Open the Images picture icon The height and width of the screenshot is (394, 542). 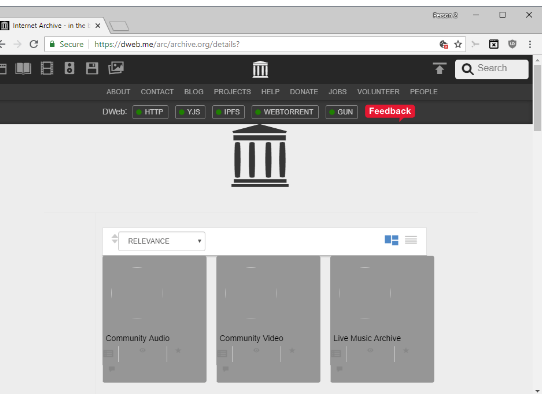pos(116,68)
